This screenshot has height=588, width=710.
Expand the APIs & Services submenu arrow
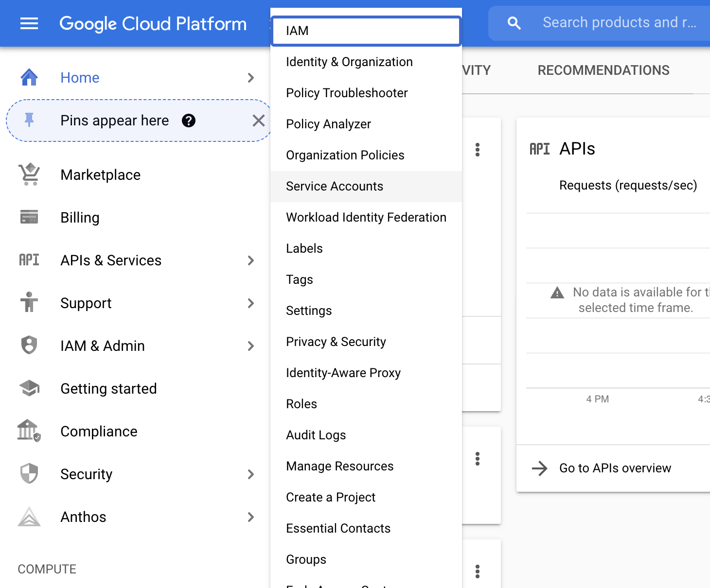[251, 260]
